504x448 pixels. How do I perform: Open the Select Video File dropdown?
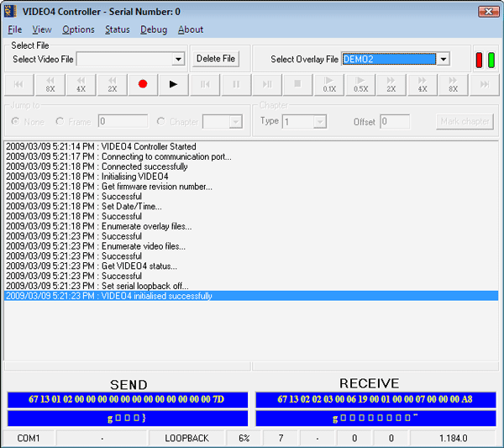(178, 59)
